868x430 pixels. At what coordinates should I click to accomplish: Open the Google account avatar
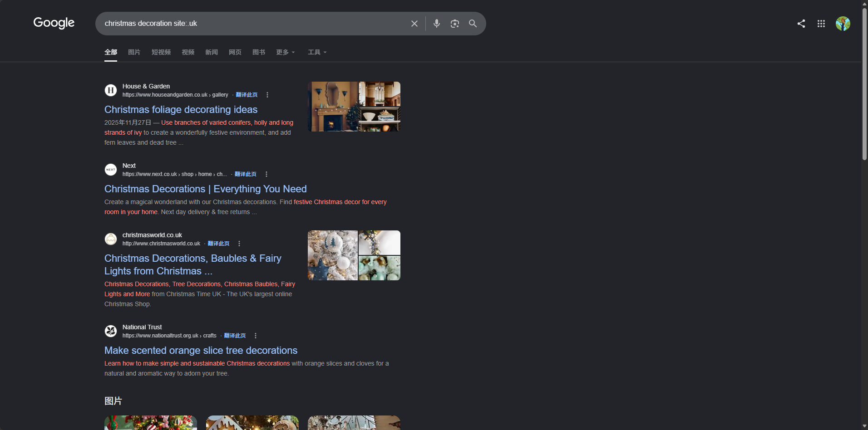point(843,24)
